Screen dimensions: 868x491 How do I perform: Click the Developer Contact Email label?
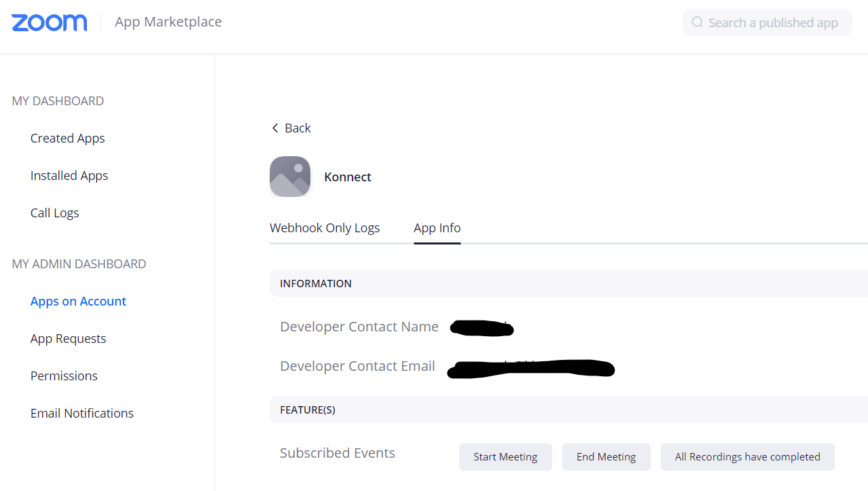tap(357, 366)
